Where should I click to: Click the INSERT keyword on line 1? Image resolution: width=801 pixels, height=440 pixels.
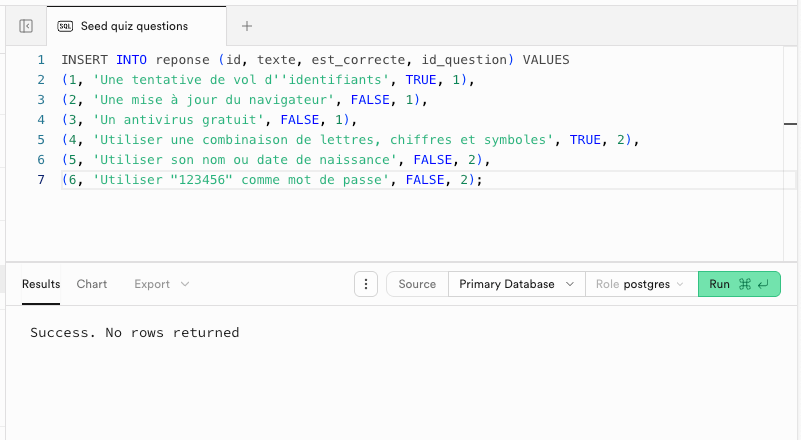[83, 60]
